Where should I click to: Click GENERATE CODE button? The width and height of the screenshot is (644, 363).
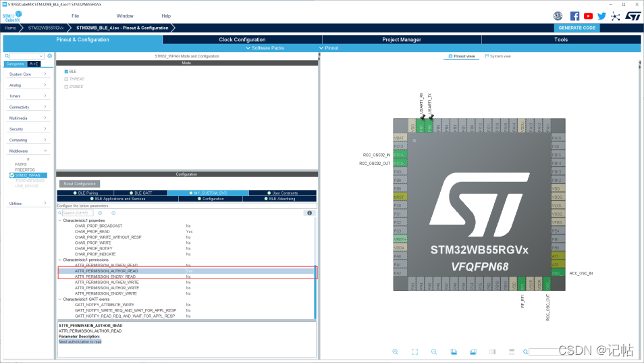pyautogui.click(x=576, y=28)
